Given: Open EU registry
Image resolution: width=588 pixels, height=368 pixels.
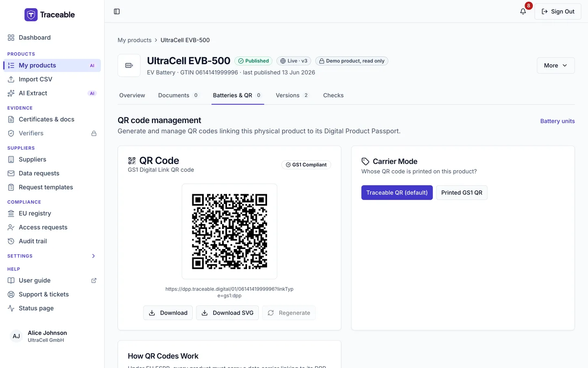Looking at the screenshot, I should [52, 213].
